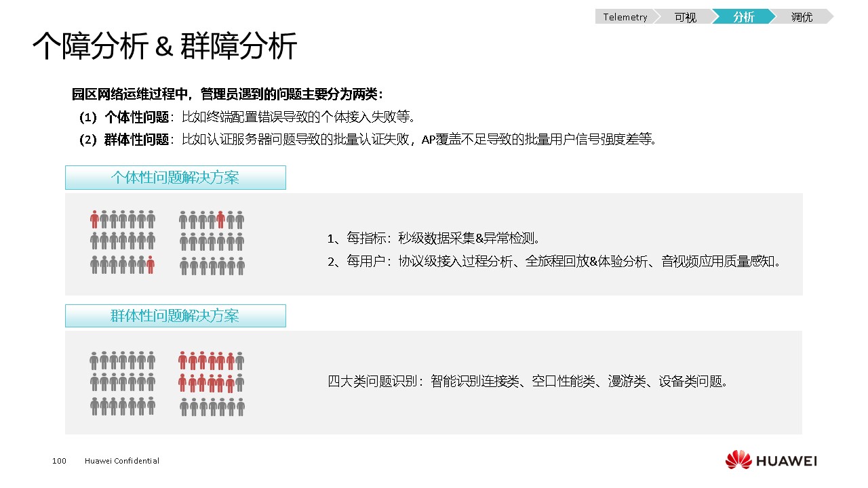Image resolution: width=868 pixels, height=488 pixels.
Task: Click the HUAWEI wordmark text beside the logo
Action: (787, 461)
